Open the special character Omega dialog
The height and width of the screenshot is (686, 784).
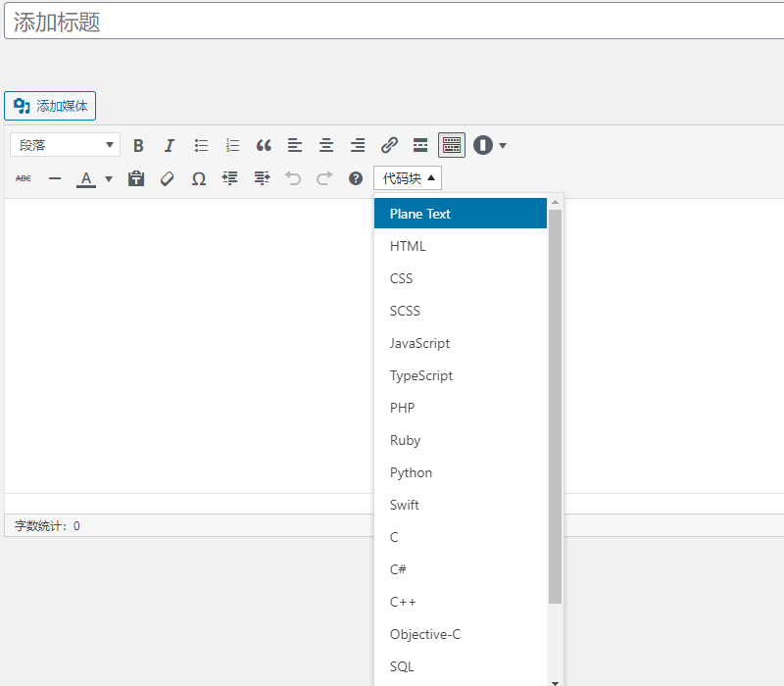point(199,178)
